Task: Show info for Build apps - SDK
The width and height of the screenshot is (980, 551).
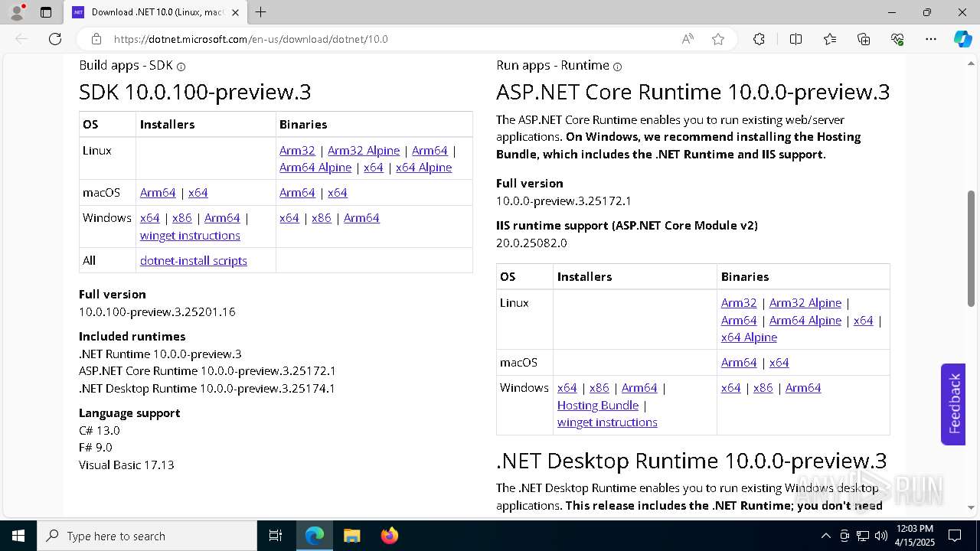Action: coord(181,67)
